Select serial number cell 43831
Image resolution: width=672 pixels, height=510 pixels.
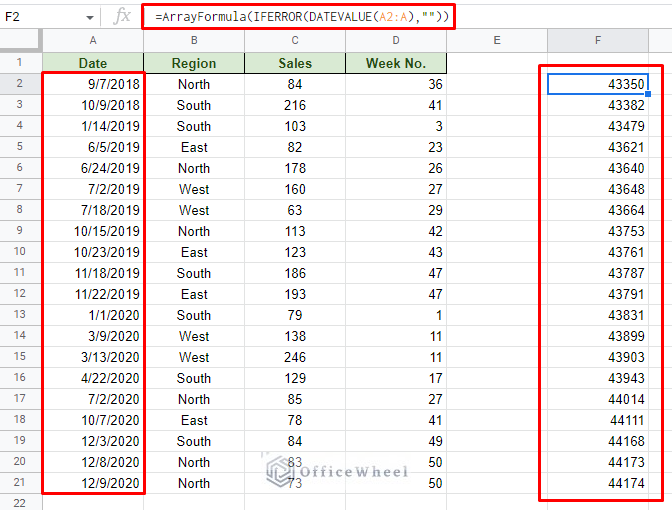pyautogui.click(x=598, y=315)
